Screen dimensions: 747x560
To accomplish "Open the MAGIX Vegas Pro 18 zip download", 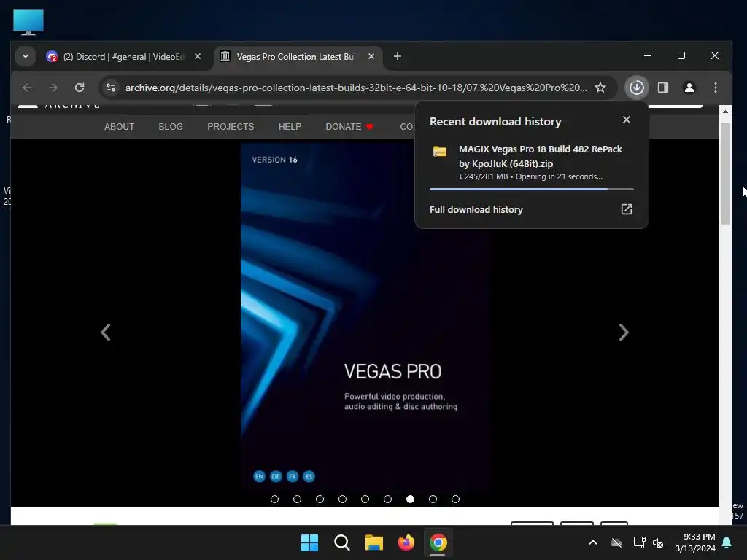I will tap(541, 156).
